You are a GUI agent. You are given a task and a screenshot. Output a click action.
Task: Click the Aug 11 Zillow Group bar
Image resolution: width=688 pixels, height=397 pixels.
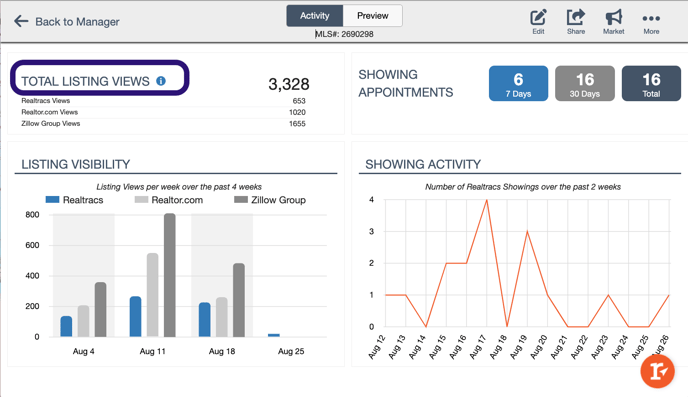(x=170, y=275)
